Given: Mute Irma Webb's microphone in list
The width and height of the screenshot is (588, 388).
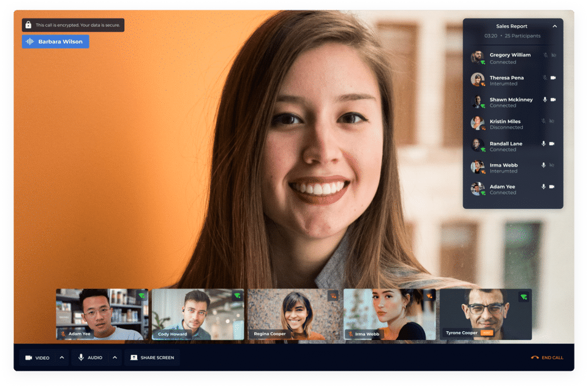Looking at the screenshot, I should pyautogui.click(x=543, y=165).
